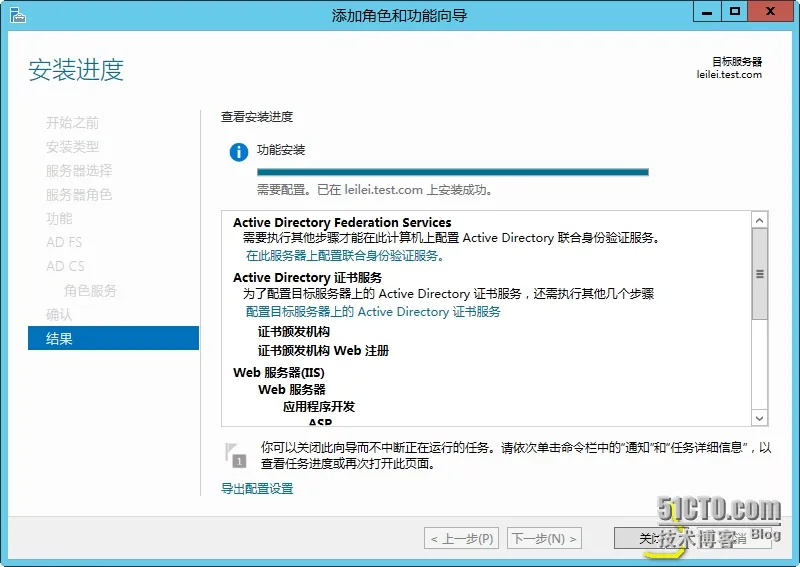800x567 pixels.
Task: Click the 上一步(P) button
Action: click(x=461, y=538)
